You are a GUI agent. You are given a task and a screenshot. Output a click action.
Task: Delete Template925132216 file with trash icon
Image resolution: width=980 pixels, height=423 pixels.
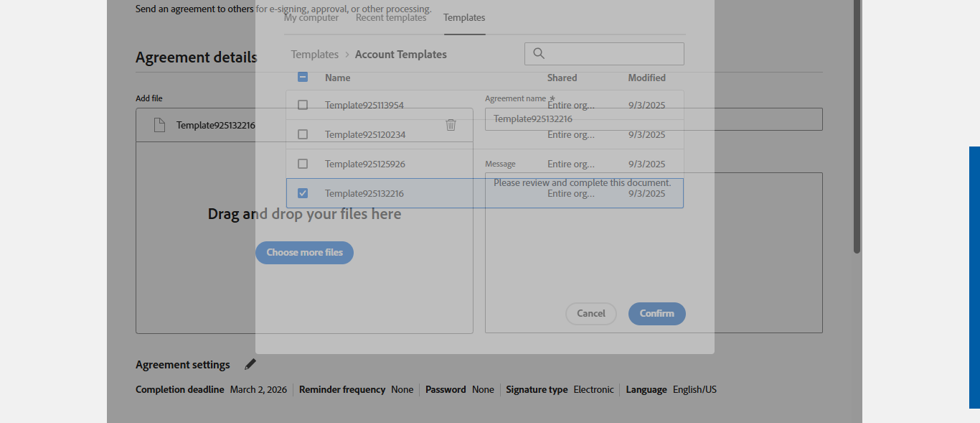tap(451, 125)
